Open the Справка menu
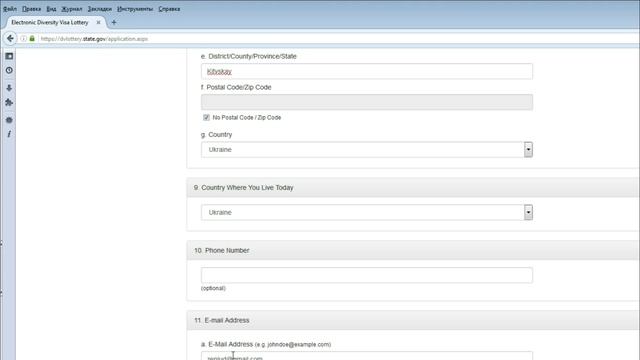 pos(169,9)
